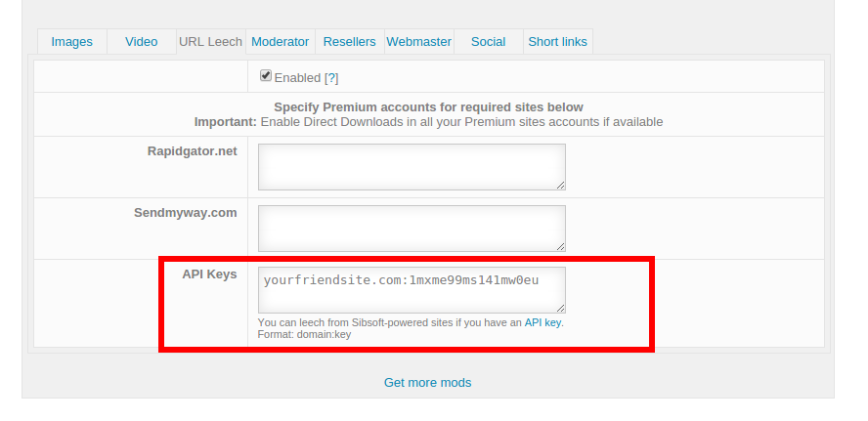
Task: Click inside the API Keys textarea
Action: coord(411,290)
